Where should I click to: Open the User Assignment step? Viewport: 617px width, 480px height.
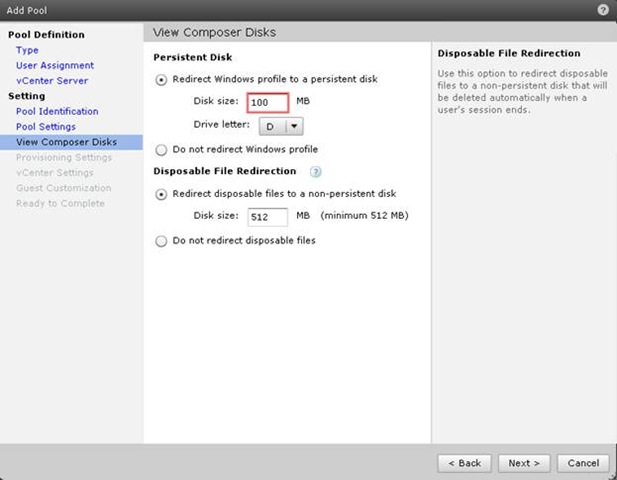coord(55,65)
